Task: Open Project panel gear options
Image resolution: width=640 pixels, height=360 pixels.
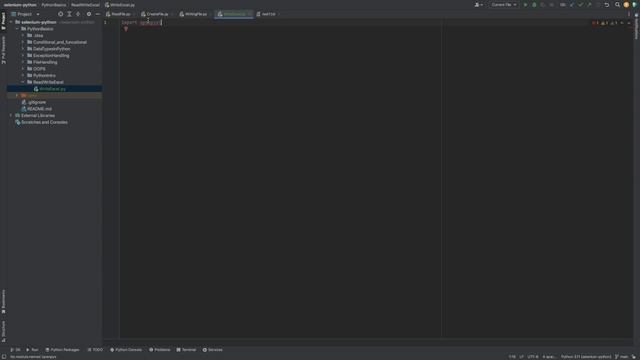Action: coord(89,14)
